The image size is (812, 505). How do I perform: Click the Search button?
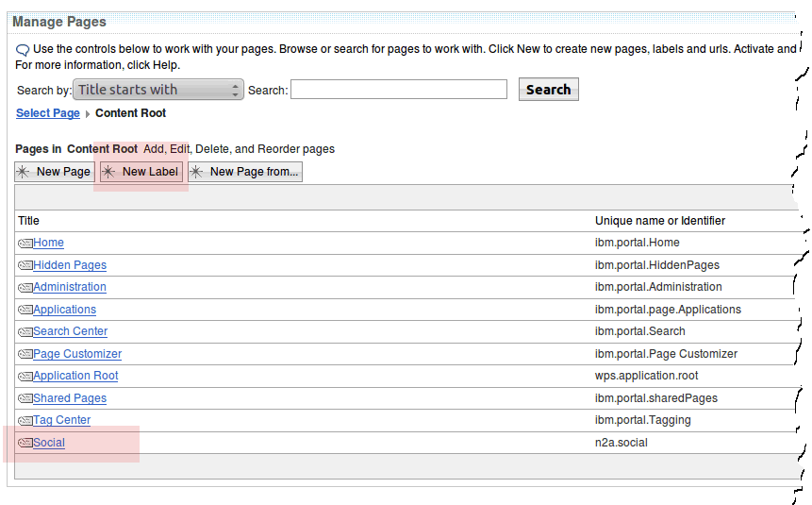pos(549,89)
